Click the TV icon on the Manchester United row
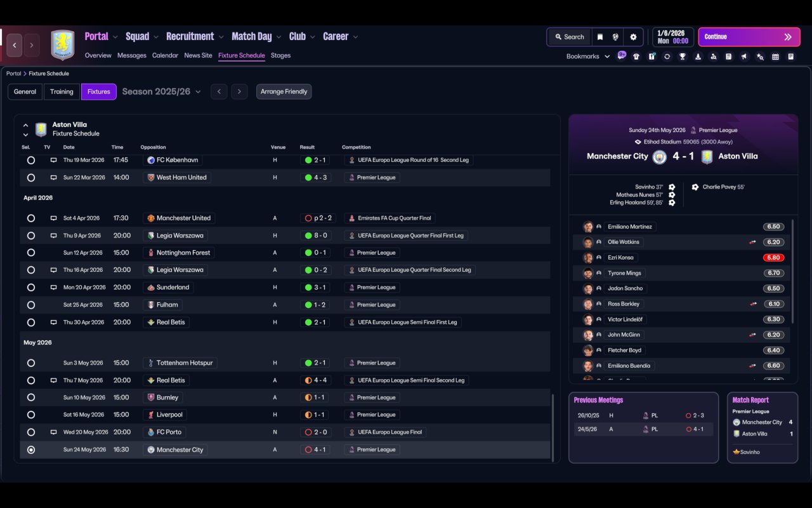 (x=53, y=218)
